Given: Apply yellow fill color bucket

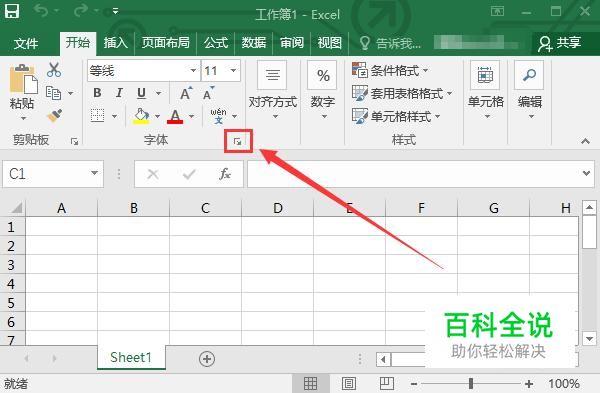Looking at the screenshot, I should (x=141, y=116).
